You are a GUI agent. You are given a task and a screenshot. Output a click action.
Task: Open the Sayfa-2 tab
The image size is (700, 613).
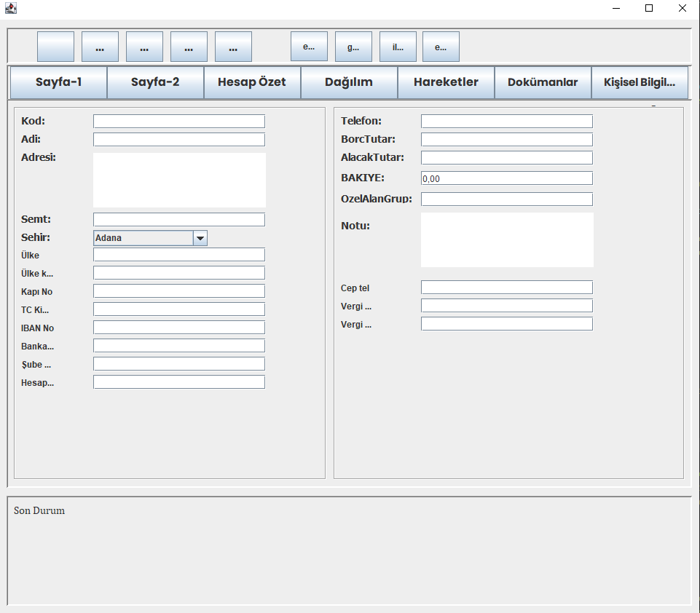click(155, 82)
